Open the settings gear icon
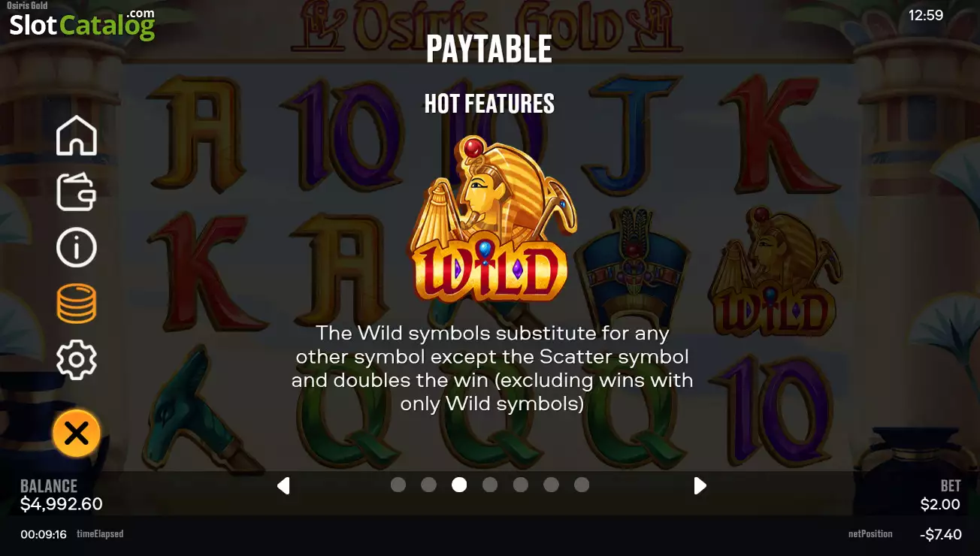 pos(76,360)
